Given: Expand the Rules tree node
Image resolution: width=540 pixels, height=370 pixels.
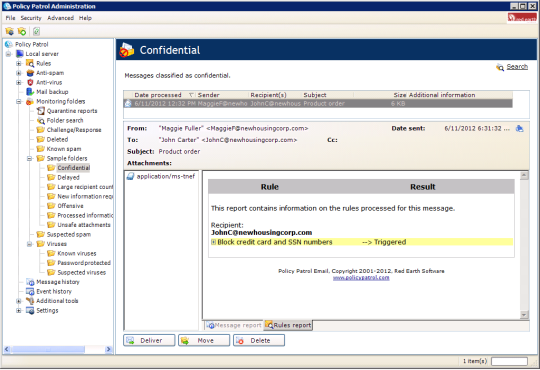Looking at the screenshot, I should tap(19, 63).
